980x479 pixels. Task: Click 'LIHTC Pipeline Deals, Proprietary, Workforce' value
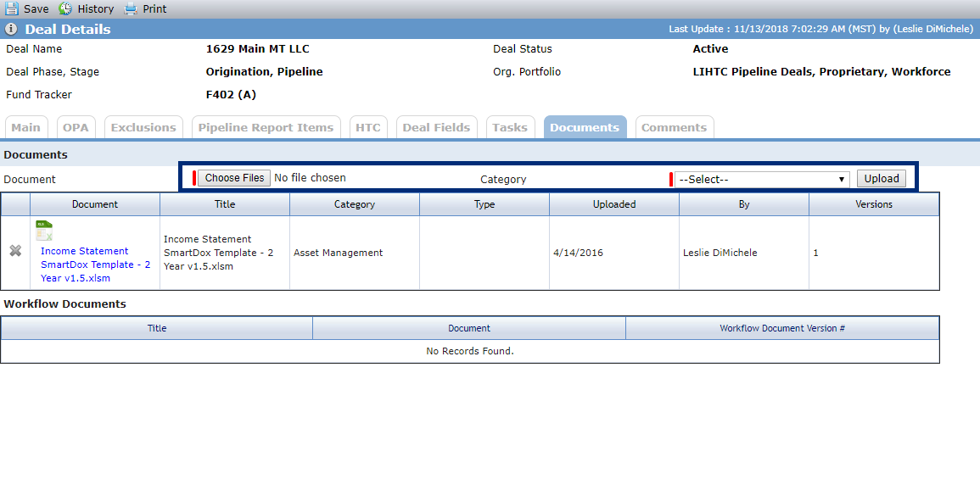[822, 72]
